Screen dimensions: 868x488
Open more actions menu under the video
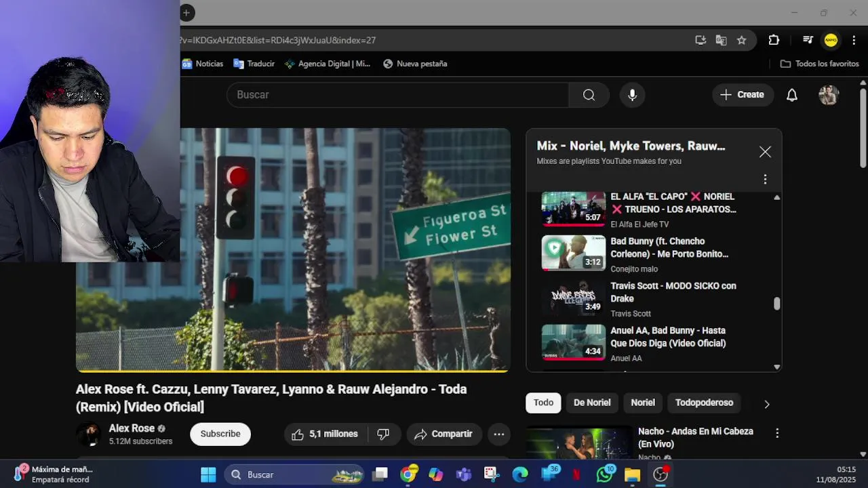[498, 434]
